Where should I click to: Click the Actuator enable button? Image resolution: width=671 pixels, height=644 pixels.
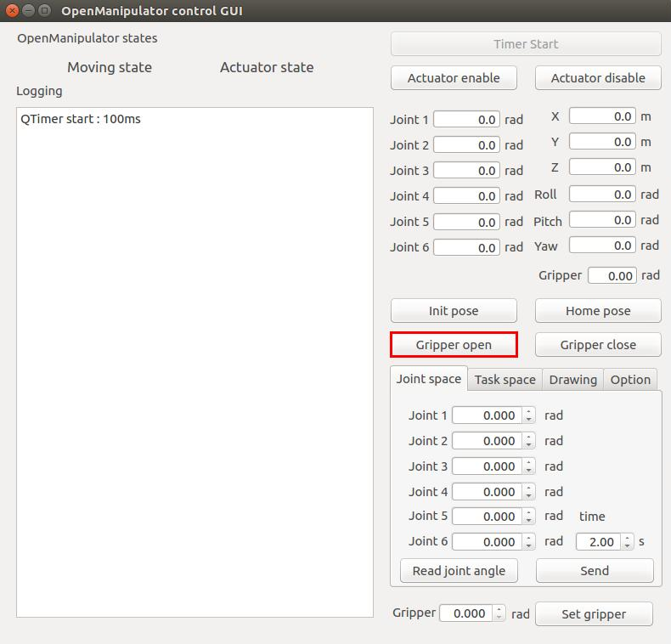(454, 78)
